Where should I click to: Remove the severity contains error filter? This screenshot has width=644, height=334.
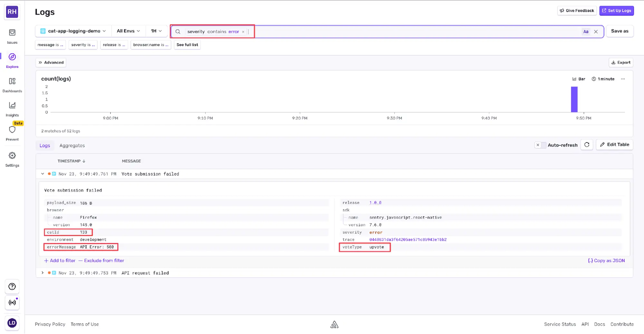click(243, 32)
